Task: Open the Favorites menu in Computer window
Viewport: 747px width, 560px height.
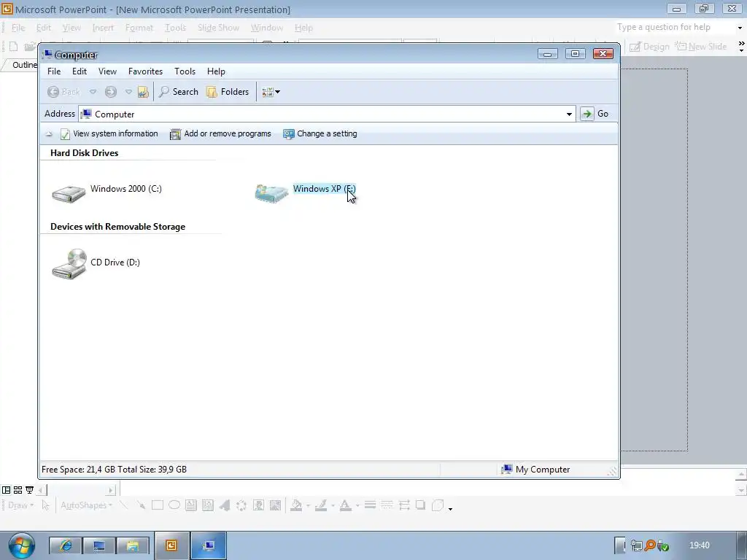Action: 145,71
